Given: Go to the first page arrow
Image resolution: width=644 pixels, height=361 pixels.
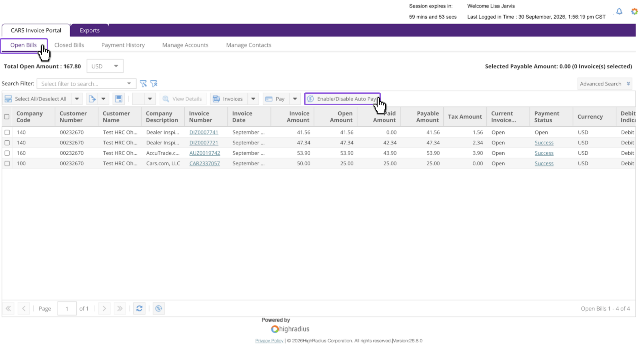Looking at the screenshot, I should pos(8,308).
